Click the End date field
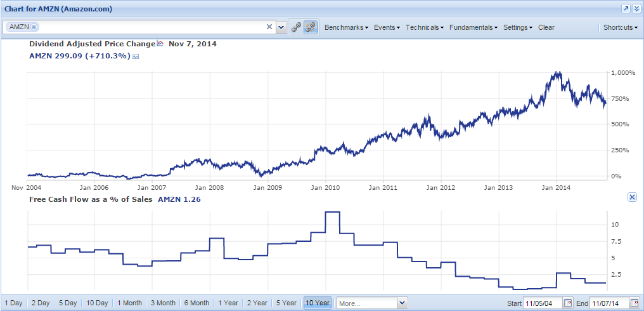The height and width of the screenshot is (311, 644). tap(610, 303)
